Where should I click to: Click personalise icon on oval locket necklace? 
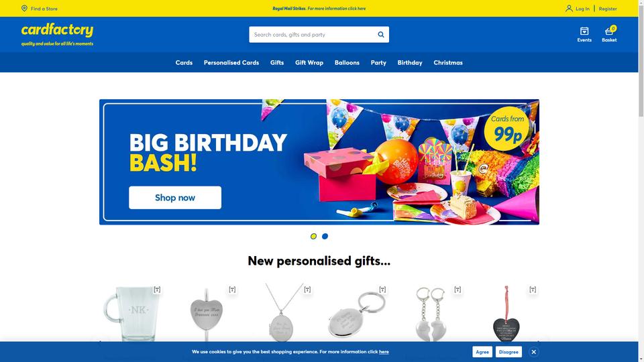tap(307, 290)
